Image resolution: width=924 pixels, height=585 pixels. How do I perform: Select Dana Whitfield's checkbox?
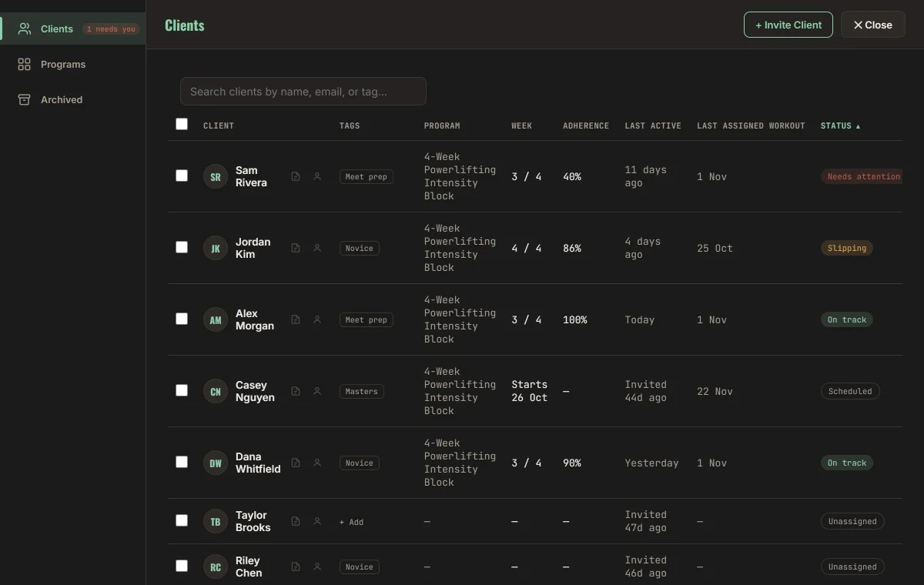[182, 462]
